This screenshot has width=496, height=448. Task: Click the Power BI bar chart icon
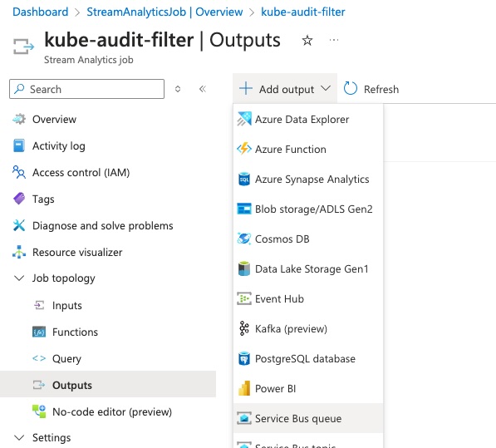click(244, 388)
